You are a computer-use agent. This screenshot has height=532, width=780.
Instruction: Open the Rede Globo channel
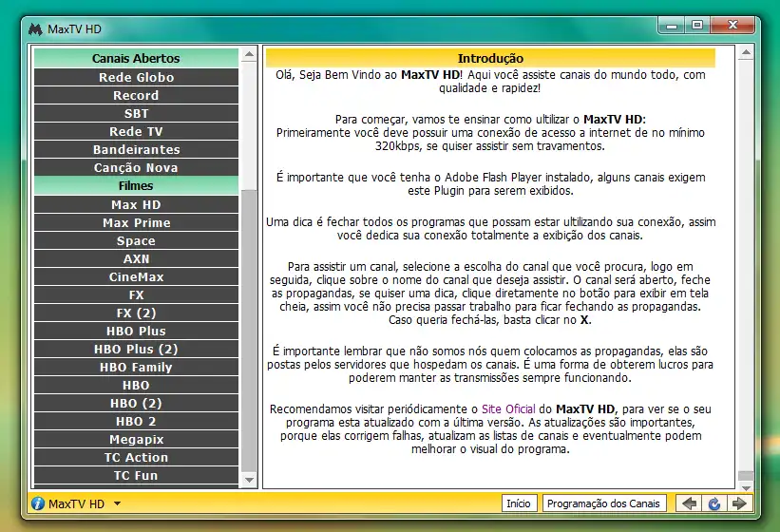coord(136,77)
